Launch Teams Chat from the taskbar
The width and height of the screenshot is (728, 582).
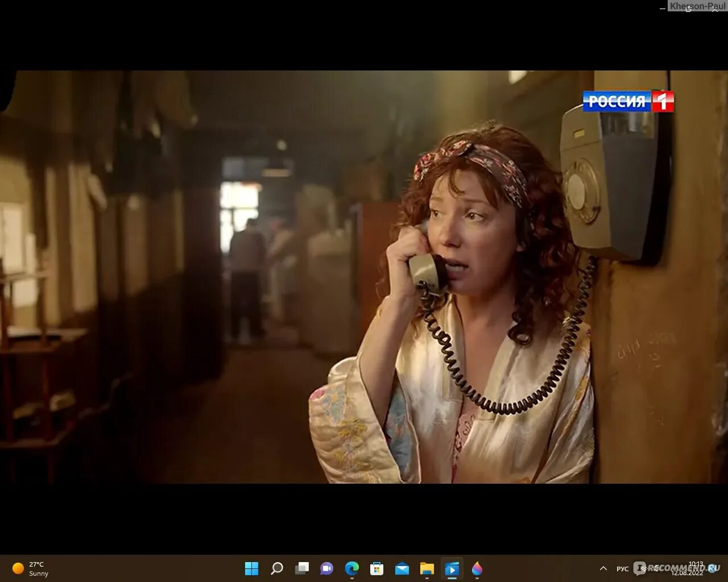326,568
